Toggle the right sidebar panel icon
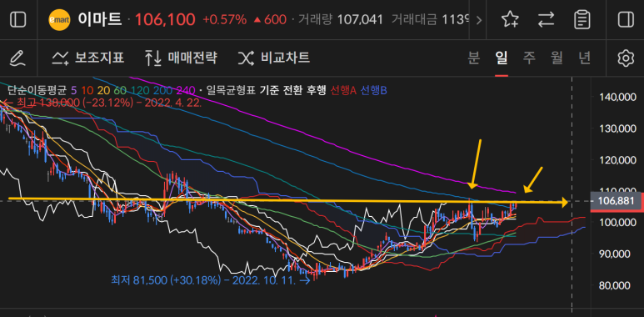Screen dimensions: 644x317 pos(626,19)
